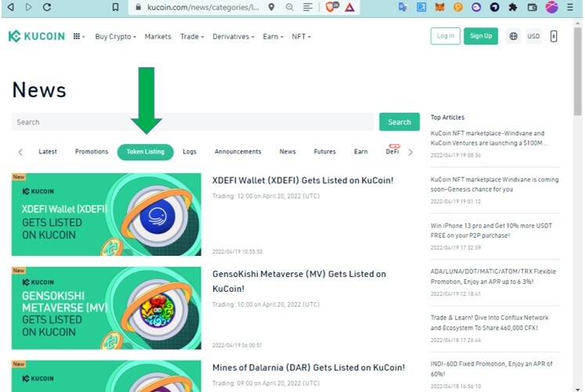Open the XDEFI Wallet listing banner image
Screen dimensions: 585x392
pyautogui.click(x=107, y=214)
